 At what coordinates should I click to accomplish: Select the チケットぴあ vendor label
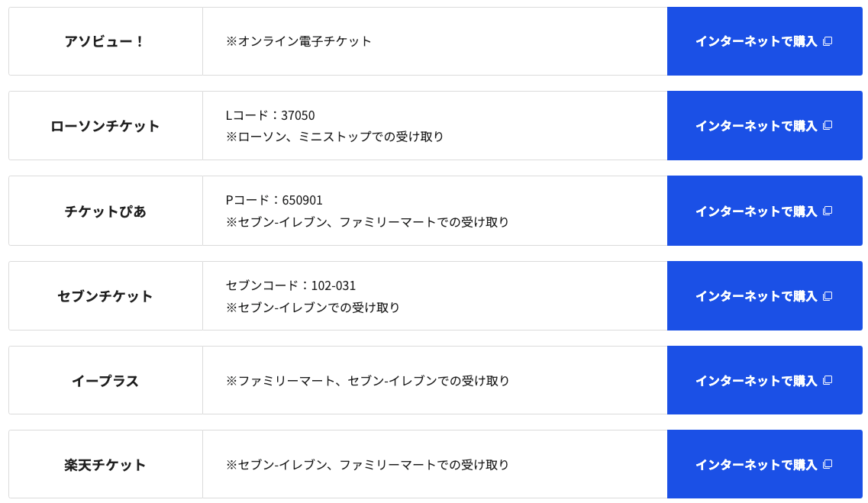[x=105, y=211]
